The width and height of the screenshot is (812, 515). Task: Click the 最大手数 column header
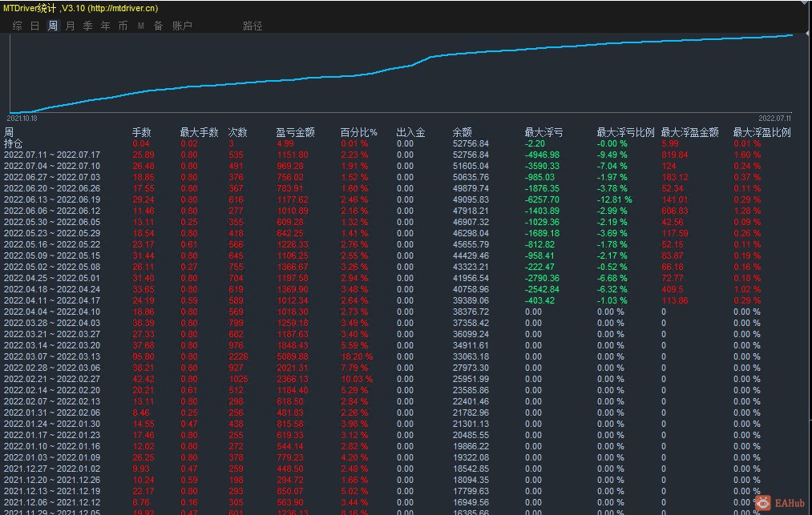click(x=200, y=132)
